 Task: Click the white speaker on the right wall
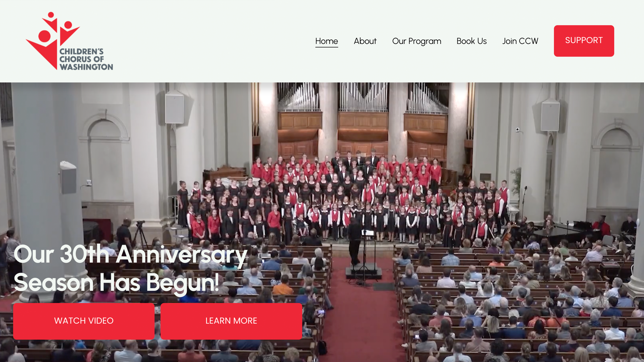(550, 116)
